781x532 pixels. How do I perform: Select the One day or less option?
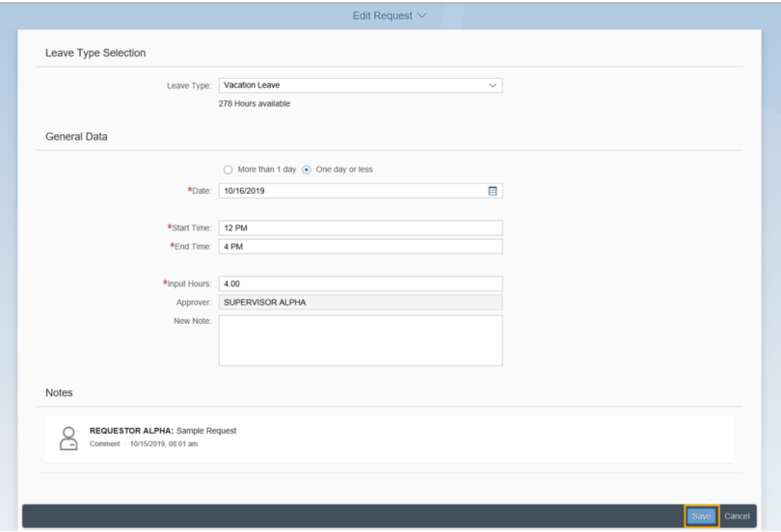307,170
